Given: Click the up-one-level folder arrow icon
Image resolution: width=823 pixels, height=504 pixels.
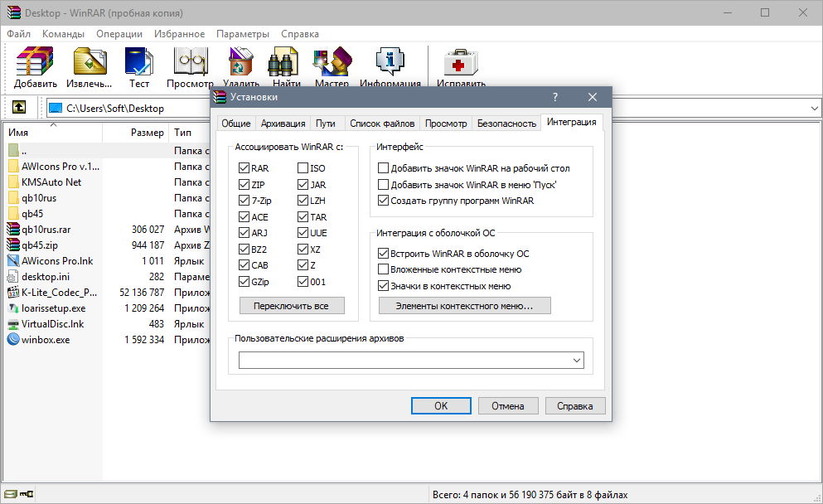Looking at the screenshot, I should (x=19, y=108).
